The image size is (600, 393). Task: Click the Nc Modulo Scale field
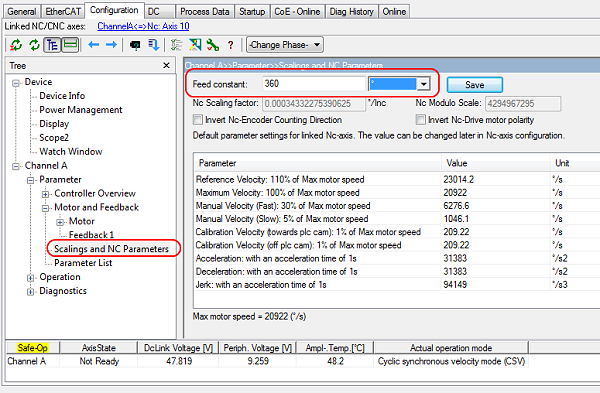tap(523, 104)
